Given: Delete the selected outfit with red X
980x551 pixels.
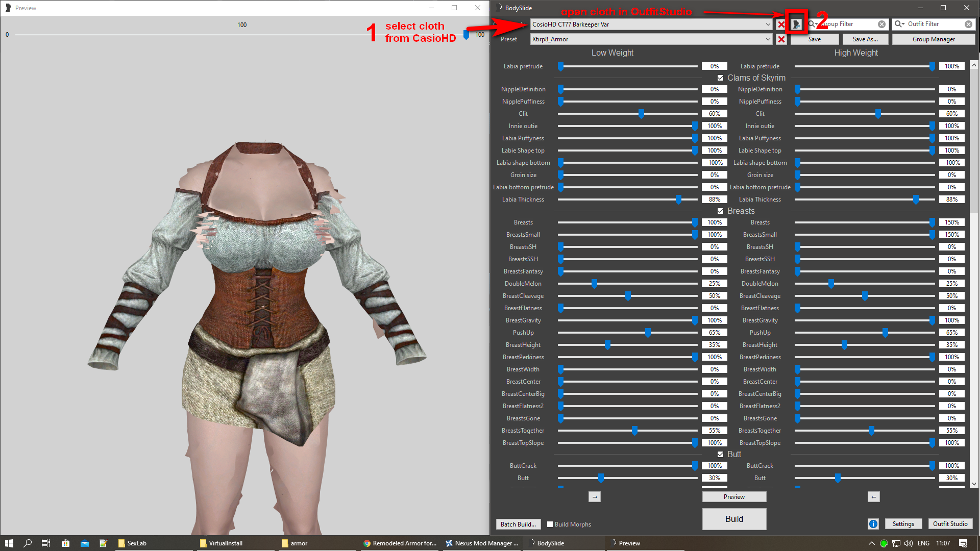Looking at the screenshot, I should click(781, 24).
